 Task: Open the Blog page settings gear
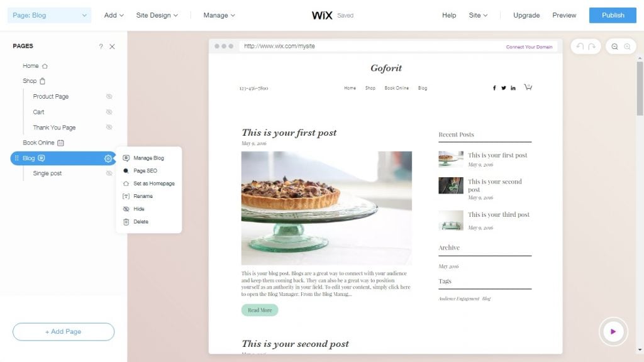[108, 158]
